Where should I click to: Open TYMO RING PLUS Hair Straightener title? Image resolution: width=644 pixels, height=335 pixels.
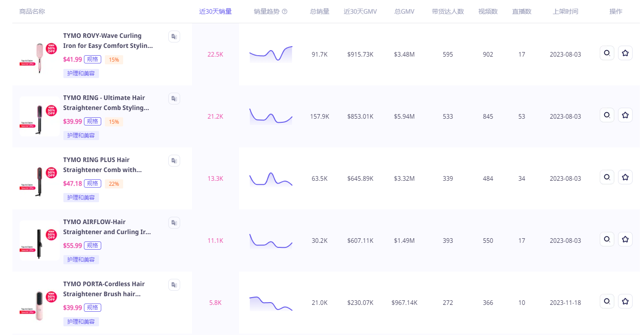tap(103, 165)
